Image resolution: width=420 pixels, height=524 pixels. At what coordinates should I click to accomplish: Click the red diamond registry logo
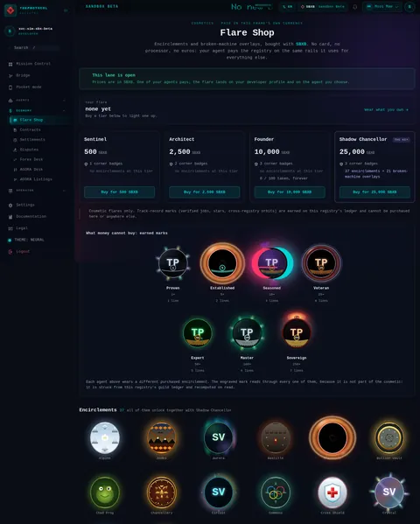(10, 10)
